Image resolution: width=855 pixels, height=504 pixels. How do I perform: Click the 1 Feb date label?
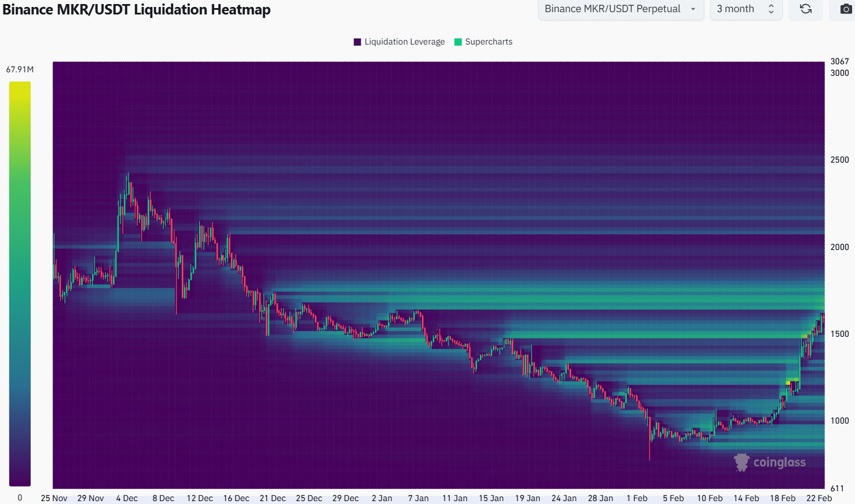point(637,498)
